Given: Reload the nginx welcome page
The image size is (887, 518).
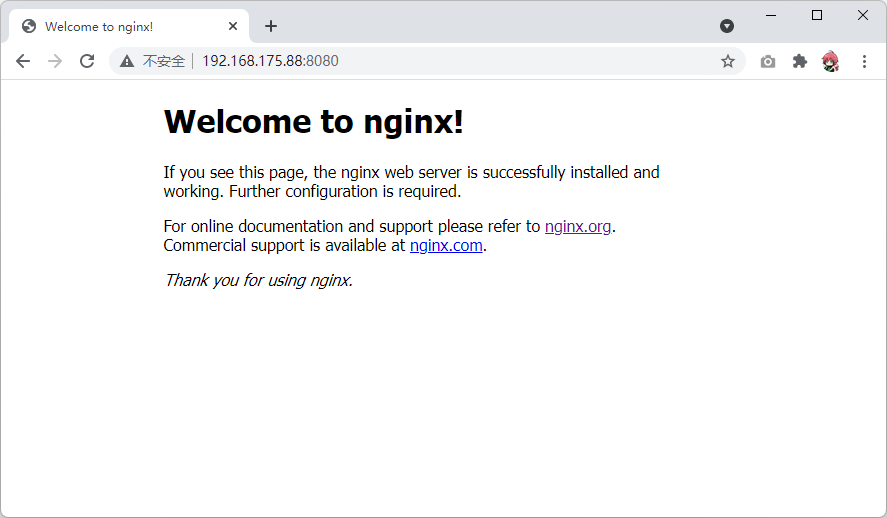Looking at the screenshot, I should tap(87, 61).
